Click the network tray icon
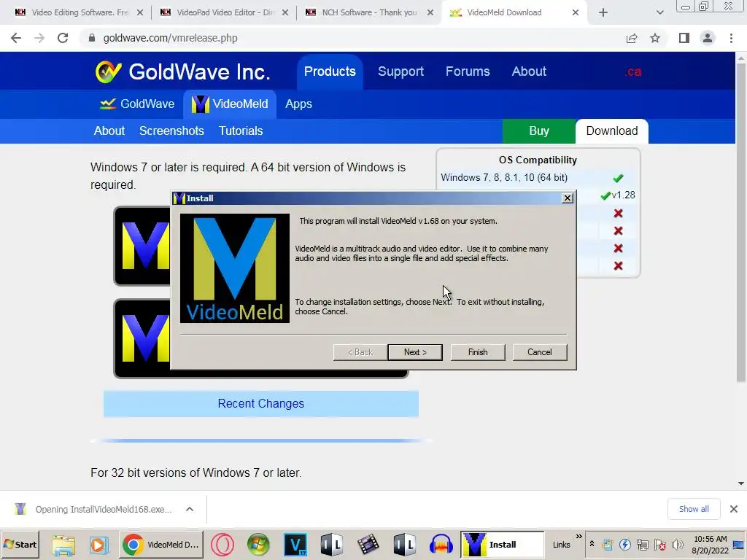Viewport: 747px width, 560px height. (x=642, y=544)
